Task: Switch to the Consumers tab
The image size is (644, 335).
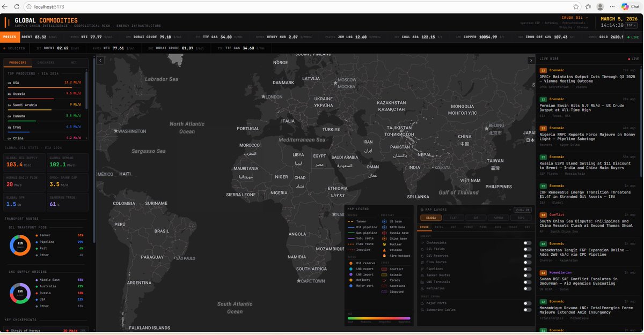Action: click(x=45, y=63)
